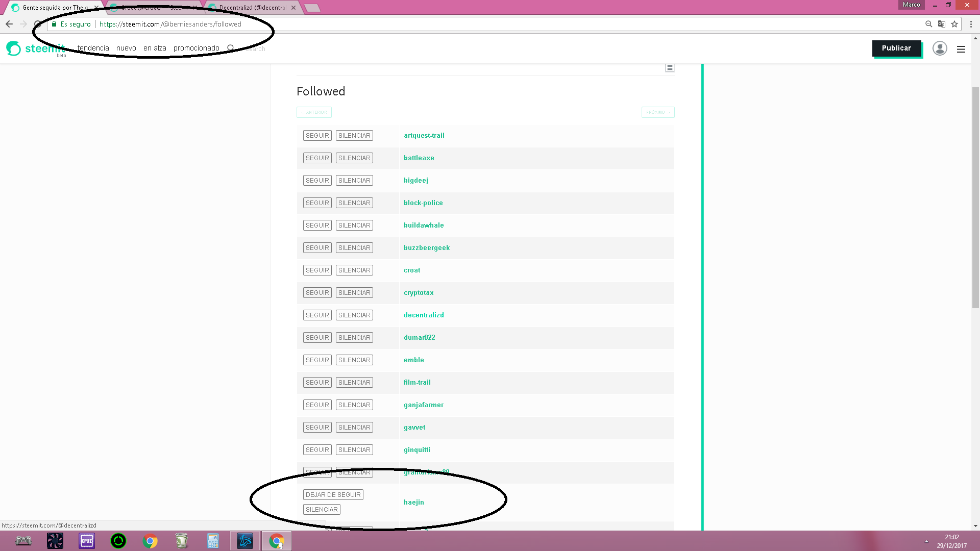Open the decentralizd profile link

tap(424, 315)
